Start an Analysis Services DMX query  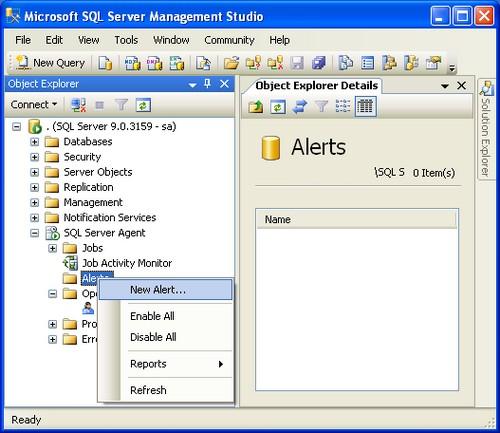click(x=155, y=63)
